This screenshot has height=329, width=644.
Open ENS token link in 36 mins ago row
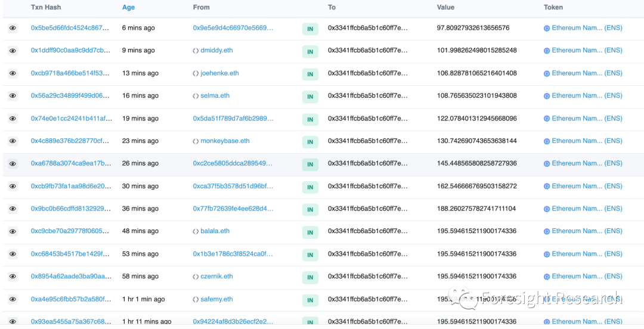[587, 208]
